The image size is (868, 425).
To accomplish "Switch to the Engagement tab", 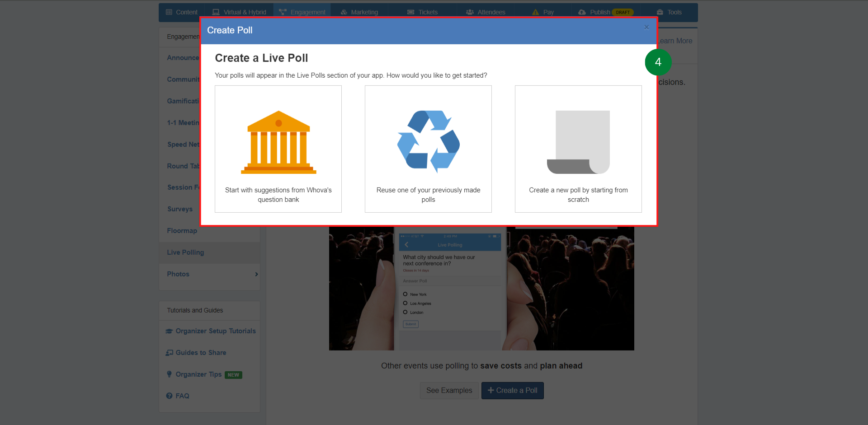I will coord(302,12).
